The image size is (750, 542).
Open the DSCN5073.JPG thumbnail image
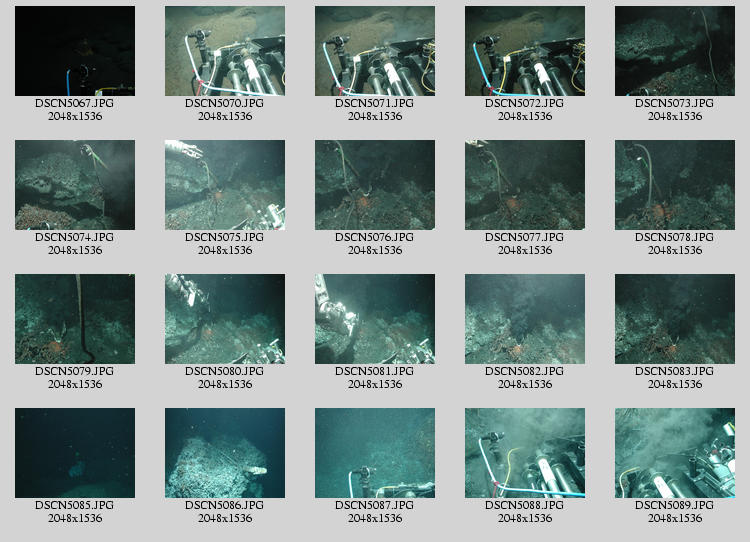[x=675, y=51]
